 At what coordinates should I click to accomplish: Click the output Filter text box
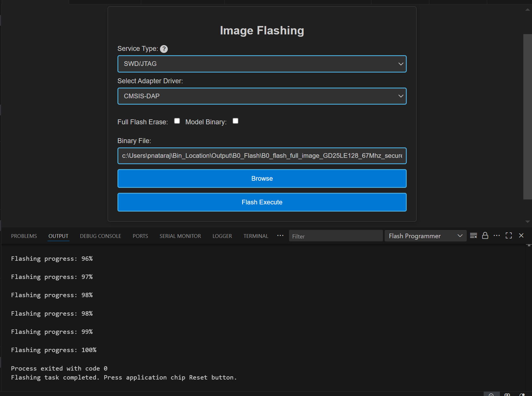pos(336,236)
